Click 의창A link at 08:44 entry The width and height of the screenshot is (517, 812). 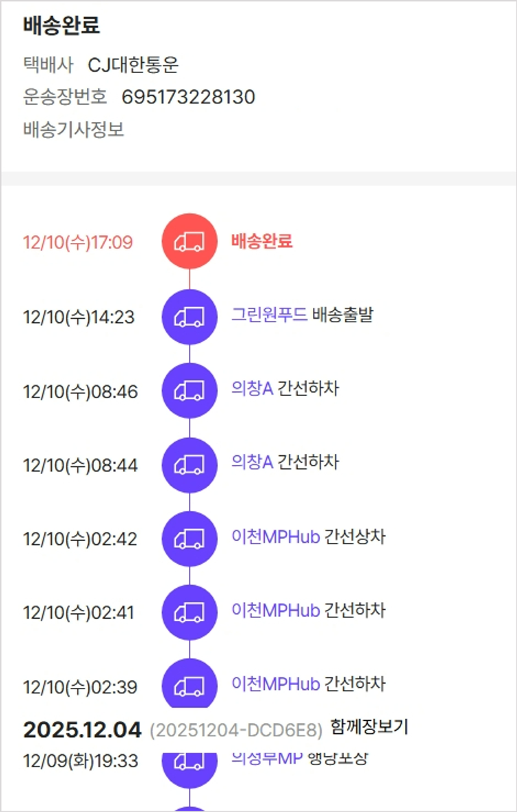[252, 462]
